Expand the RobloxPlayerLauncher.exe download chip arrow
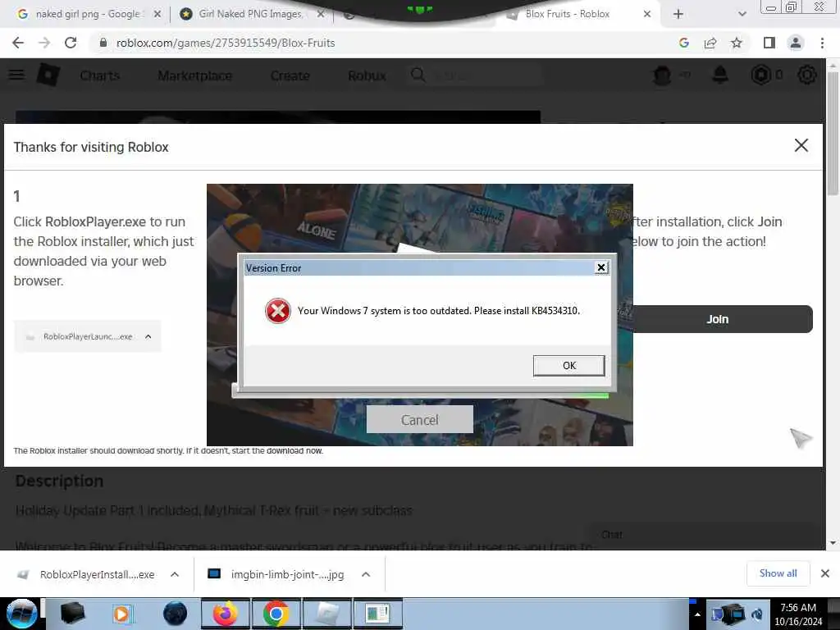 coord(148,336)
